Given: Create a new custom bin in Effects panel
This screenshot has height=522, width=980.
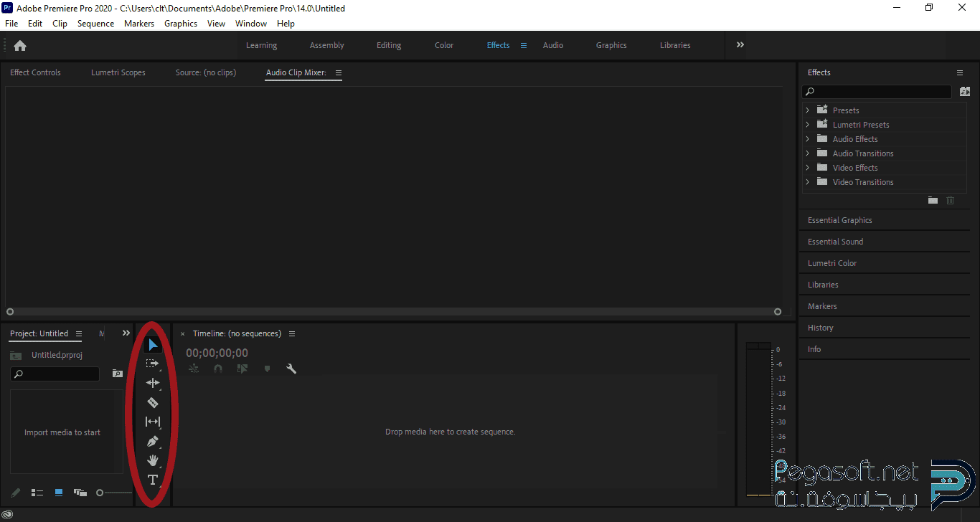Looking at the screenshot, I should [x=933, y=200].
